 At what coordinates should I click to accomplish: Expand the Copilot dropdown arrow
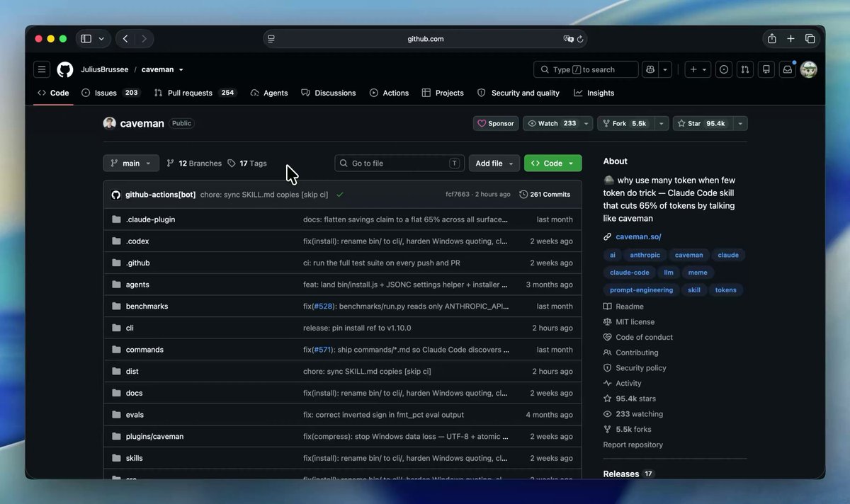[x=665, y=69]
